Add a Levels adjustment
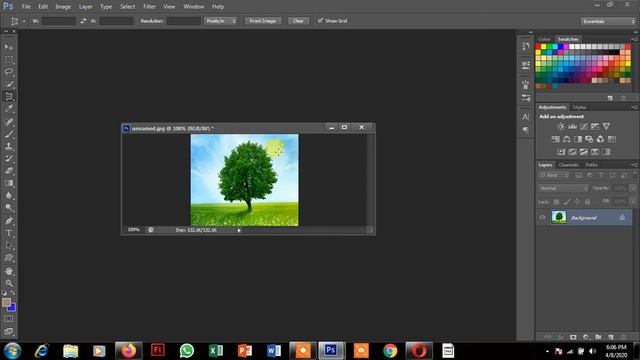Viewport: 640px width, 360px height. click(x=572, y=127)
